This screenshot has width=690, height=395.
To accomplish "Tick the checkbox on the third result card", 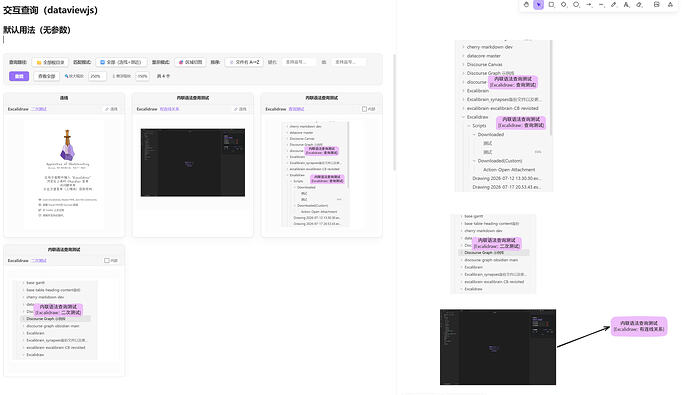I will [364, 109].
